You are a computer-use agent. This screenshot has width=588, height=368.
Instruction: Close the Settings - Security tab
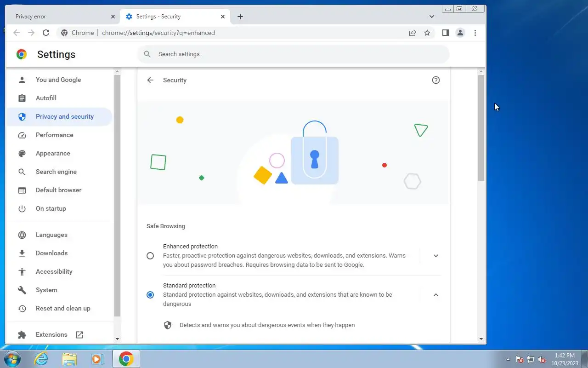[223, 17]
